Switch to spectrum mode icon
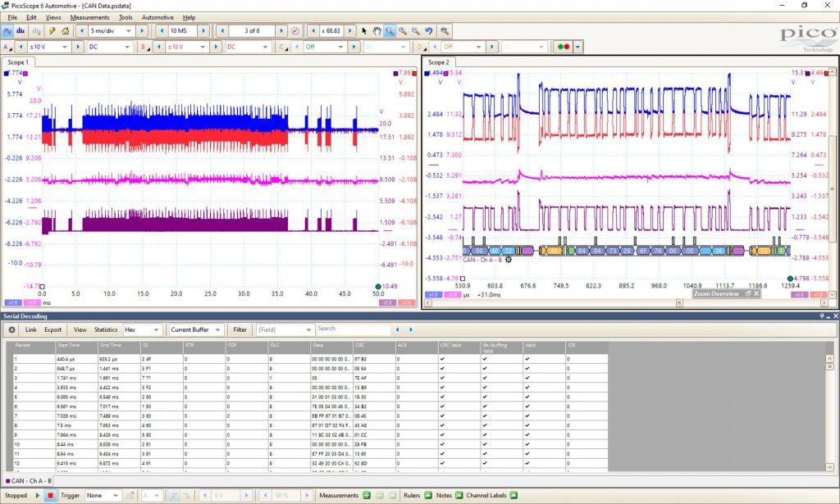 [21, 31]
